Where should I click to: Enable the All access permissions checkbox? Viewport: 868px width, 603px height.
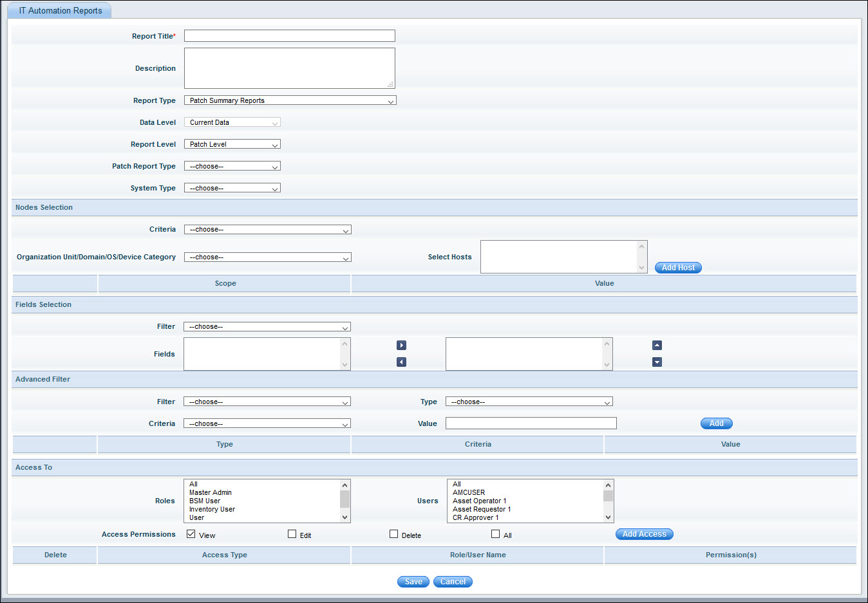coord(495,533)
